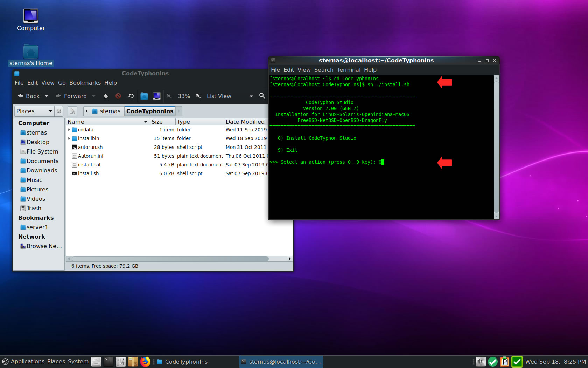Click the panel clock Wed Sep 18

click(555, 362)
